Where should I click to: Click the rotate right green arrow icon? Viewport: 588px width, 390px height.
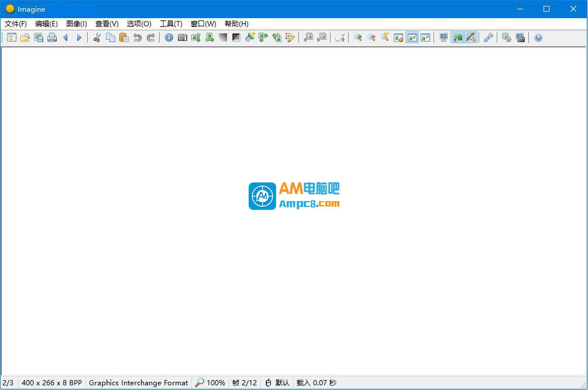264,37
